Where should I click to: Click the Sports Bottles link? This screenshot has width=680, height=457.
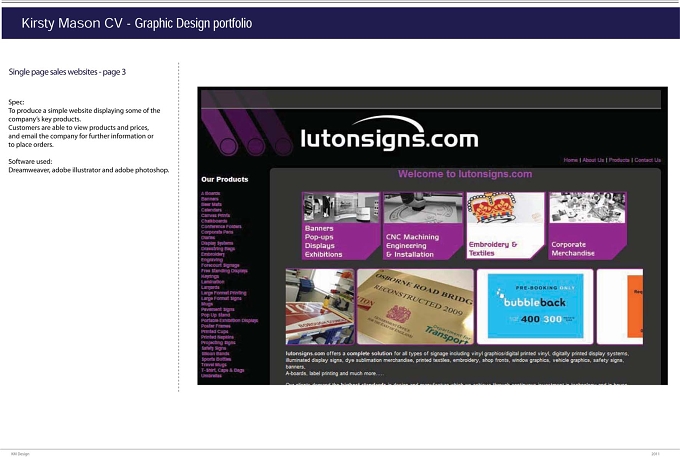coord(216,359)
